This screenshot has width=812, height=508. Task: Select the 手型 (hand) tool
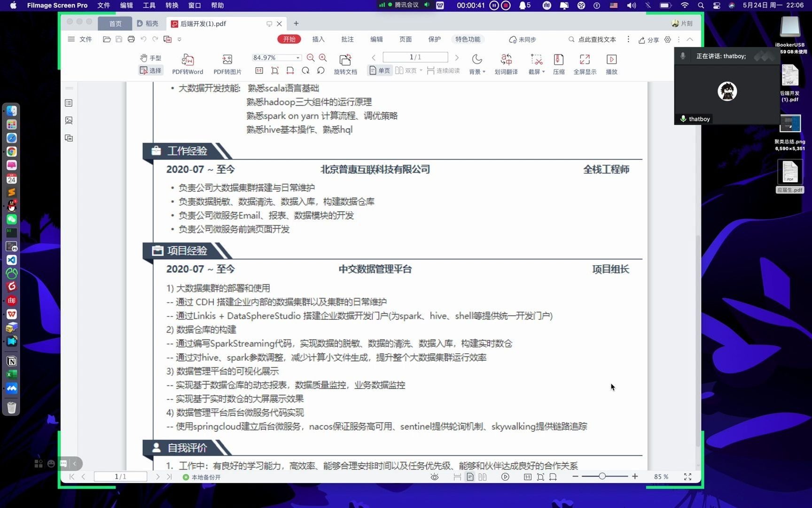coord(150,57)
